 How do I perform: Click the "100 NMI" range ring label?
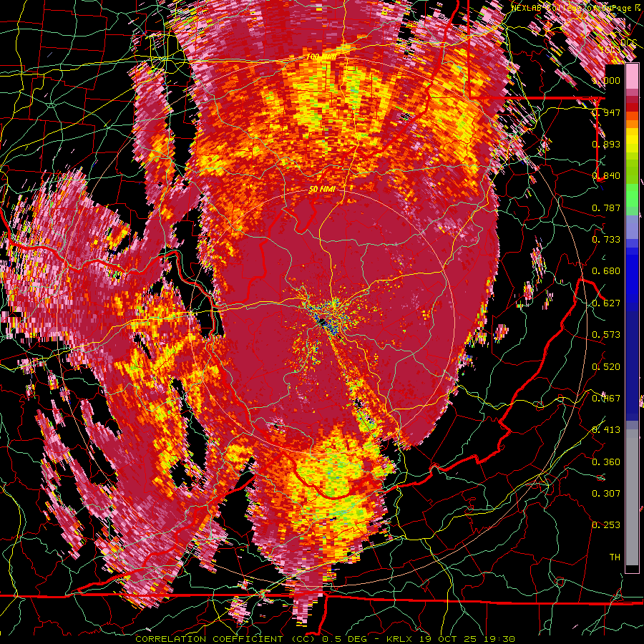tap(321, 57)
